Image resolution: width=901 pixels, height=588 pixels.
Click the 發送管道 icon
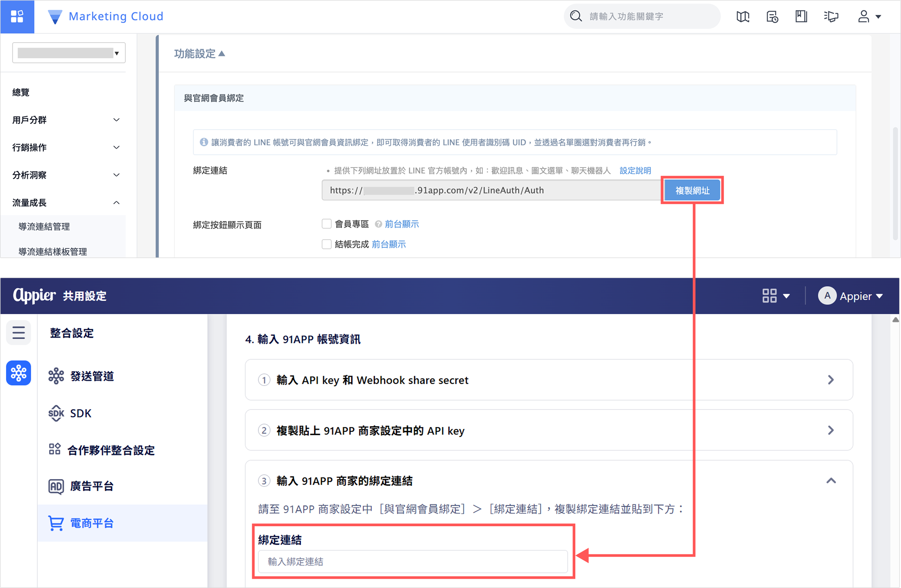56,376
